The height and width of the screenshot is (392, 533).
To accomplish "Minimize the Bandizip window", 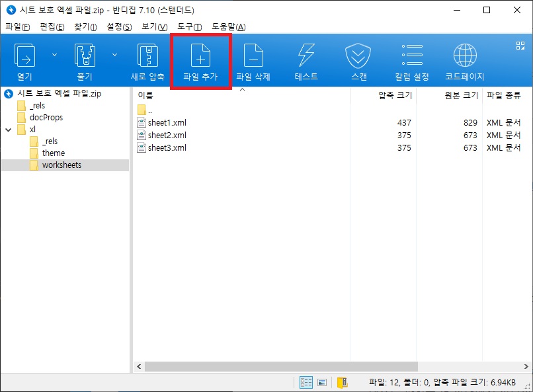I will point(457,10).
